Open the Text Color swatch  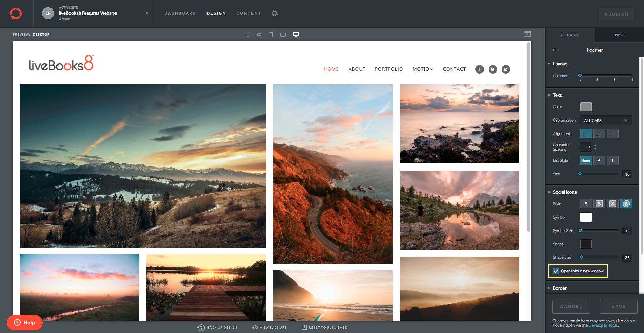(586, 107)
